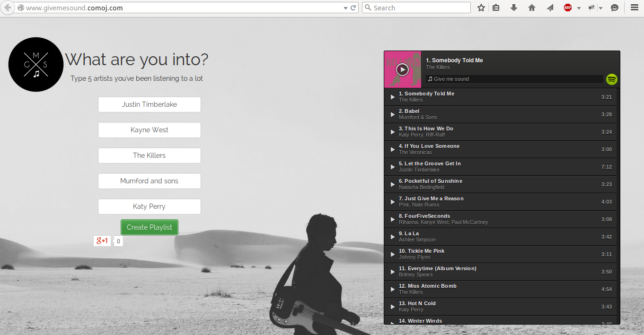Click the Give me sound playlist title
The height and width of the screenshot is (335, 644).
click(x=451, y=79)
